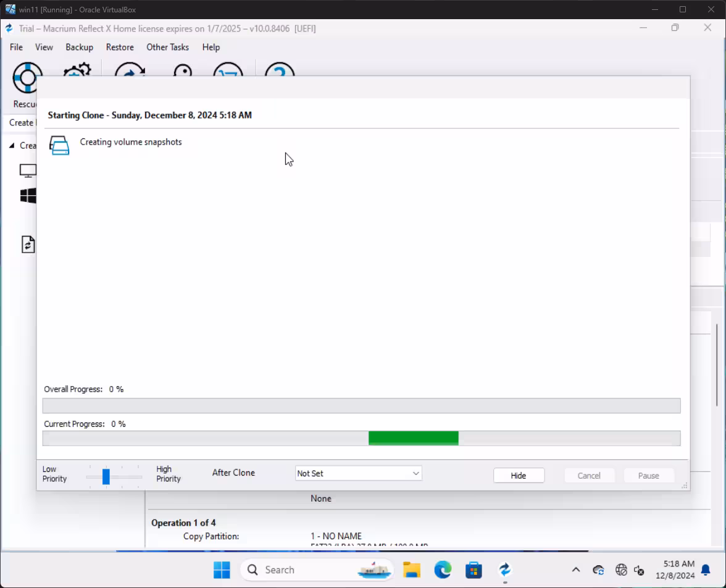Click the Overall Progress bar
726x588 pixels.
362,405
